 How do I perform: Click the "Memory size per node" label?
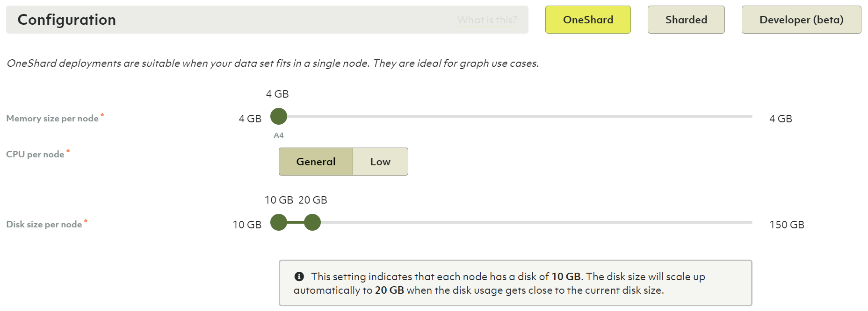[x=52, y=119]
